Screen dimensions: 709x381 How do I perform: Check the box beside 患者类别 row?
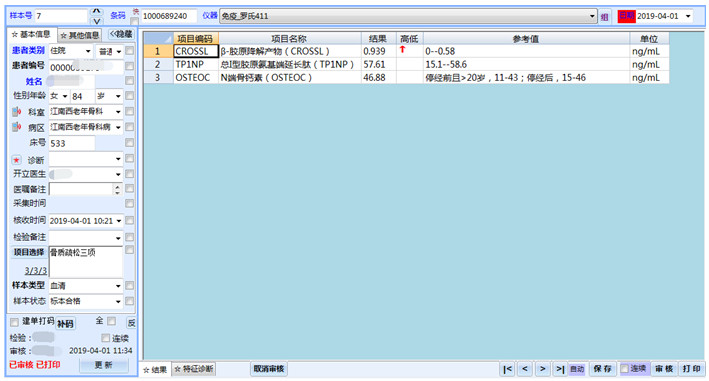click(x=130, y=51)
